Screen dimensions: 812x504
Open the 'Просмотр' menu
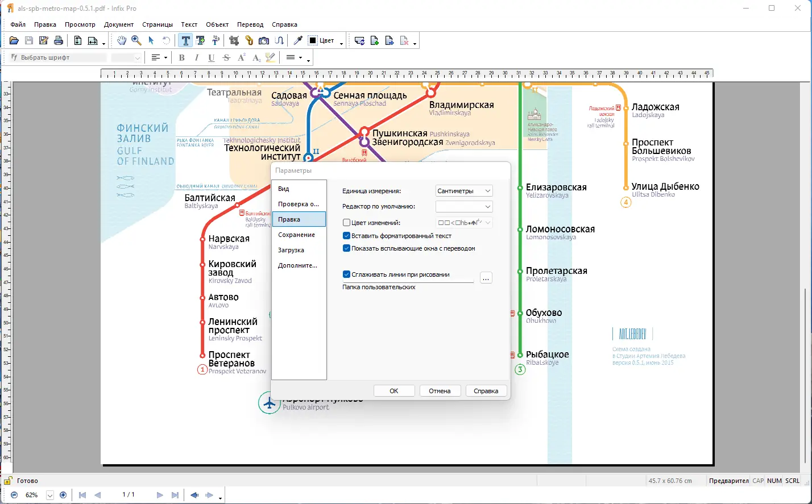[x=80, y=24]
